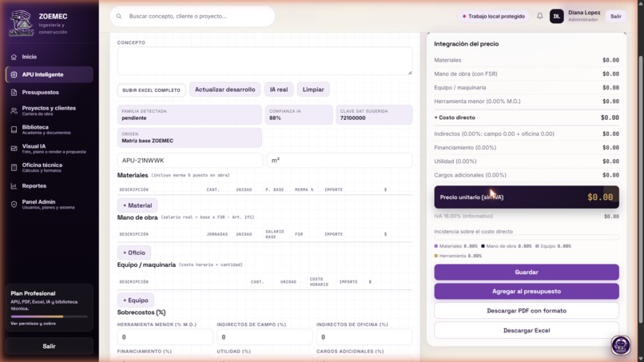Click the m² unit field
The width and height of the screenshot is (644, 362).
340,161
